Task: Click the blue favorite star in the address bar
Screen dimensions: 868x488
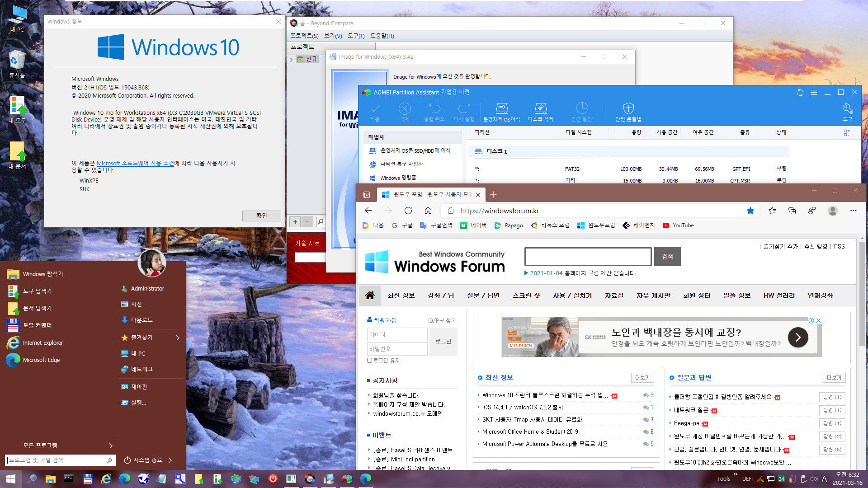Action: tap(750, 211)
